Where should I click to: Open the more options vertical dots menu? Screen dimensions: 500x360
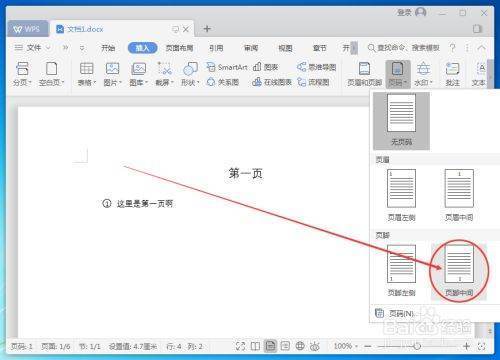pos(467,48)
